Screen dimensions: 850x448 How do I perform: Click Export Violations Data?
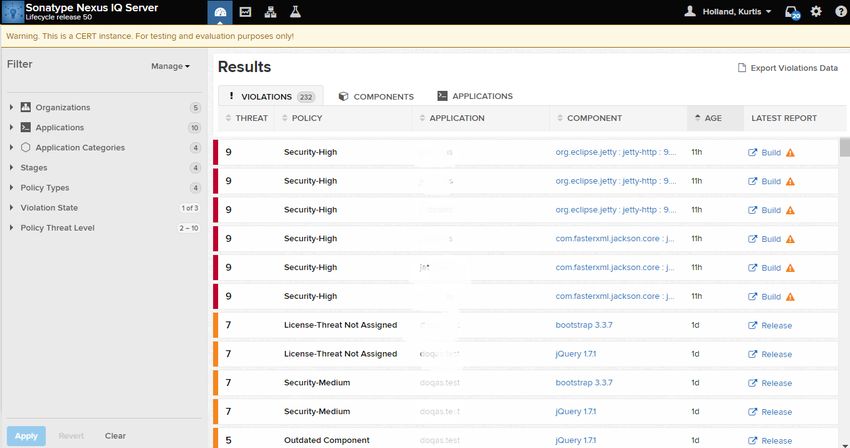click(788, 68)
